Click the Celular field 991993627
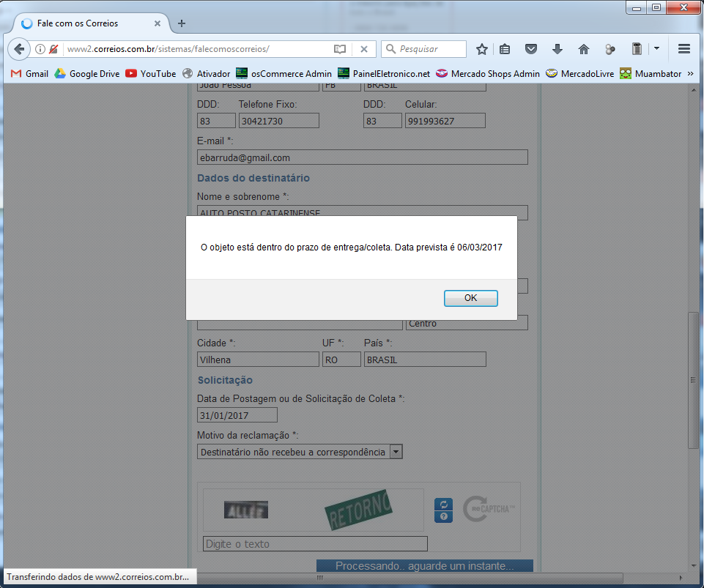704x588 pixels. [x=445, y=121]
